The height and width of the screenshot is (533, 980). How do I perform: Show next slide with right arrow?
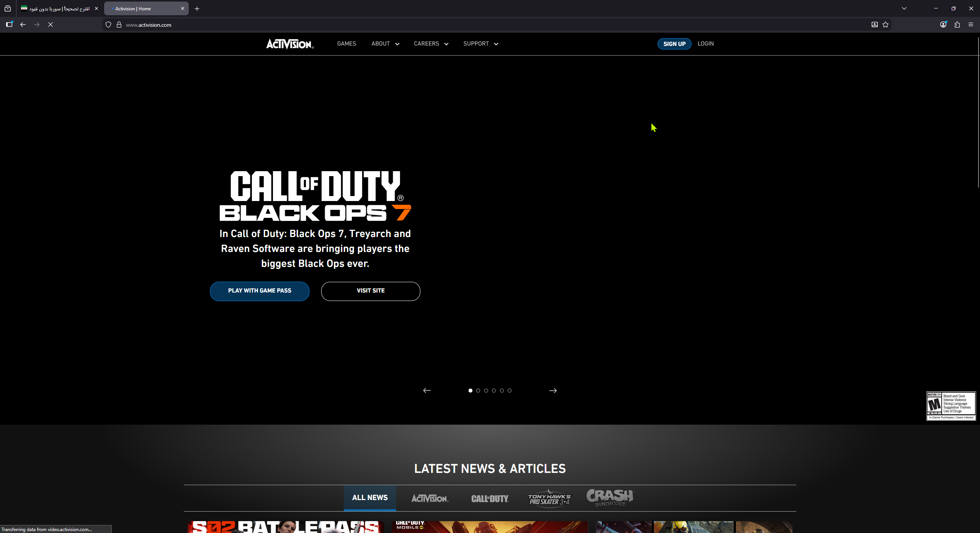coord(553,391)
